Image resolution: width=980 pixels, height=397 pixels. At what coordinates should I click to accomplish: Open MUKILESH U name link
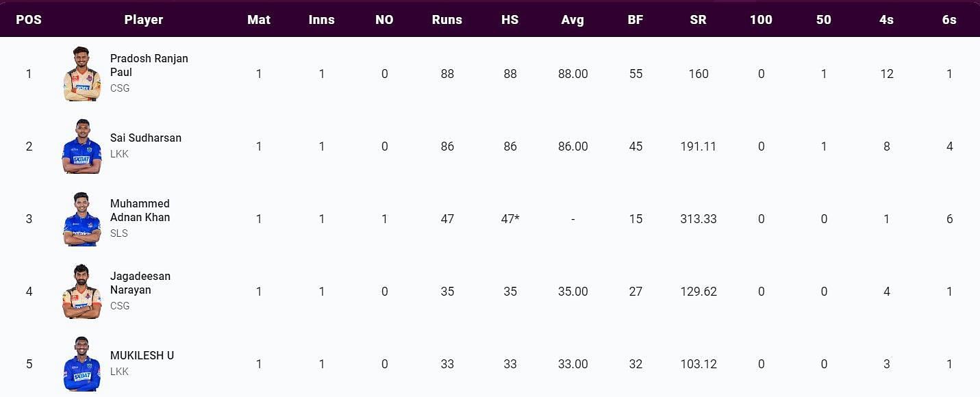pos(142,356)
